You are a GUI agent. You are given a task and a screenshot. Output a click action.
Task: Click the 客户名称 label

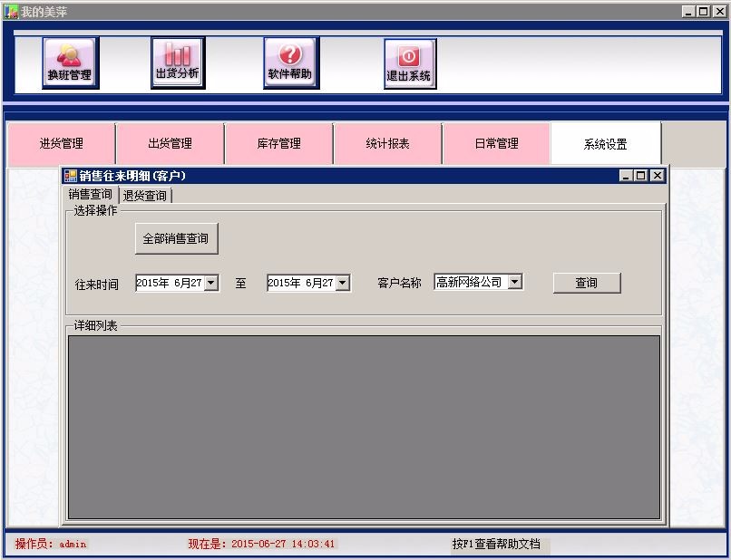point(400,283)
